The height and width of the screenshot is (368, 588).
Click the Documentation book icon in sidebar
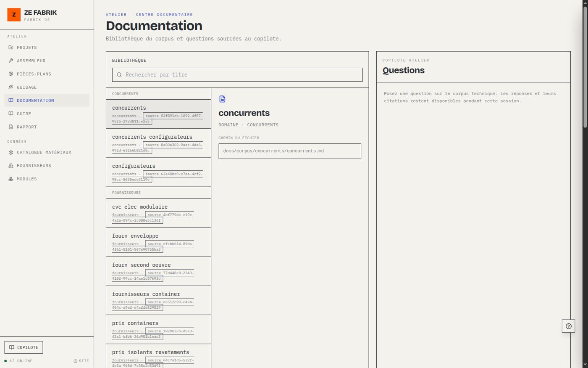coord(11,101)
